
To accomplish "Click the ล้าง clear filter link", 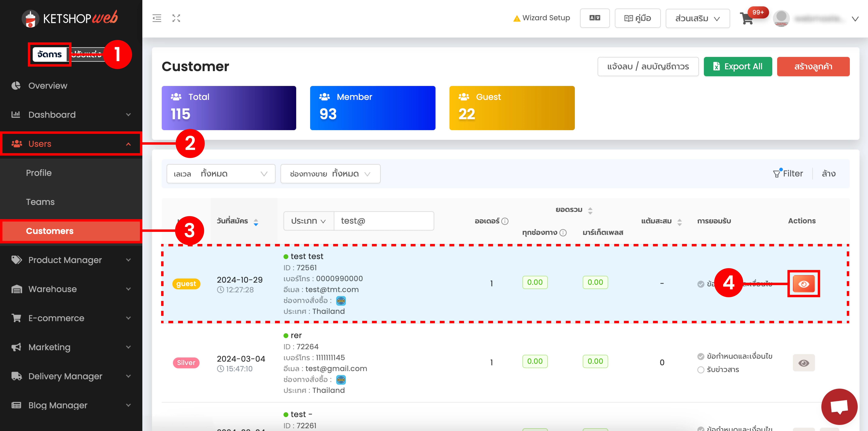I will [x=829, y=174].
